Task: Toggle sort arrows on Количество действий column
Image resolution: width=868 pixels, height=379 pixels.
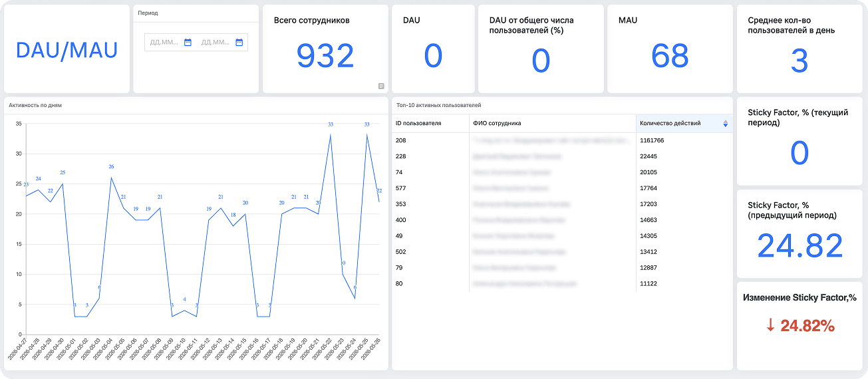Action: tap(725, 124)
